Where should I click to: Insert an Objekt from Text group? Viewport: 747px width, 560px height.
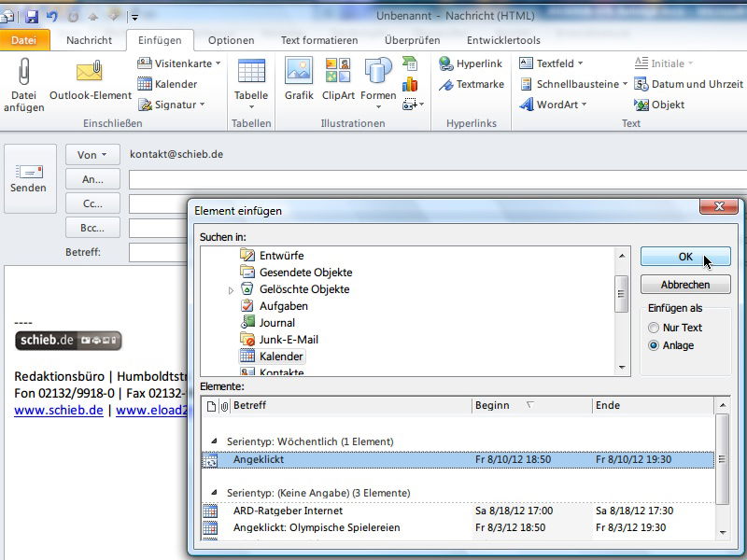coord(659,105)
